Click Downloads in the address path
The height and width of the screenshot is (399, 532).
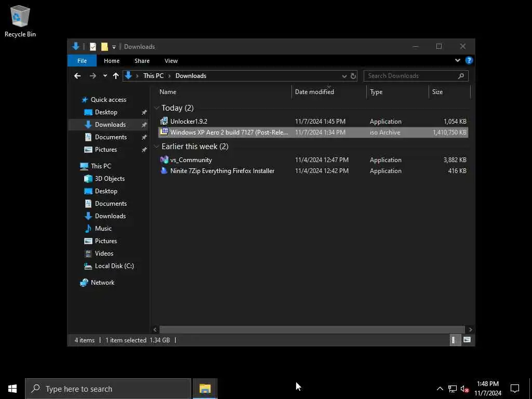tap(191, 76)
